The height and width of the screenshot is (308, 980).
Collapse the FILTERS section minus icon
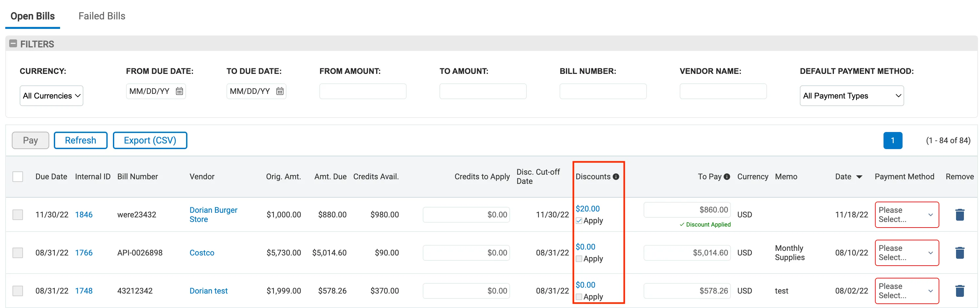click(x=13, y=43)
